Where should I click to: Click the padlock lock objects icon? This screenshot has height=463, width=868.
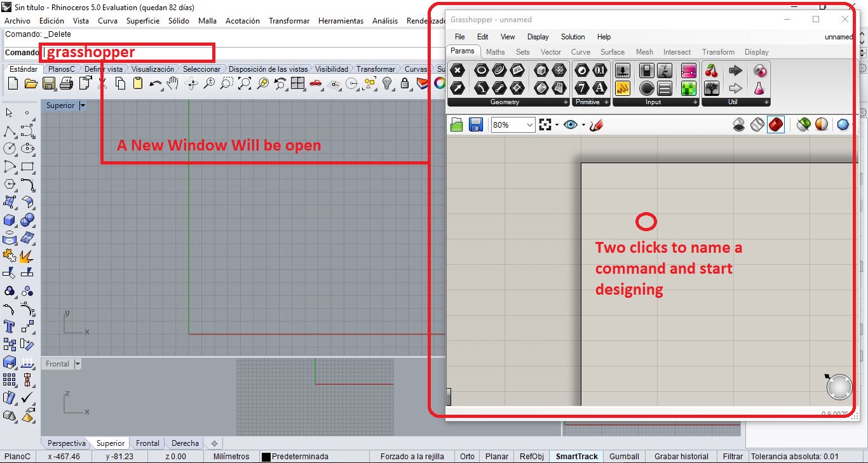(x=404, y=83)
